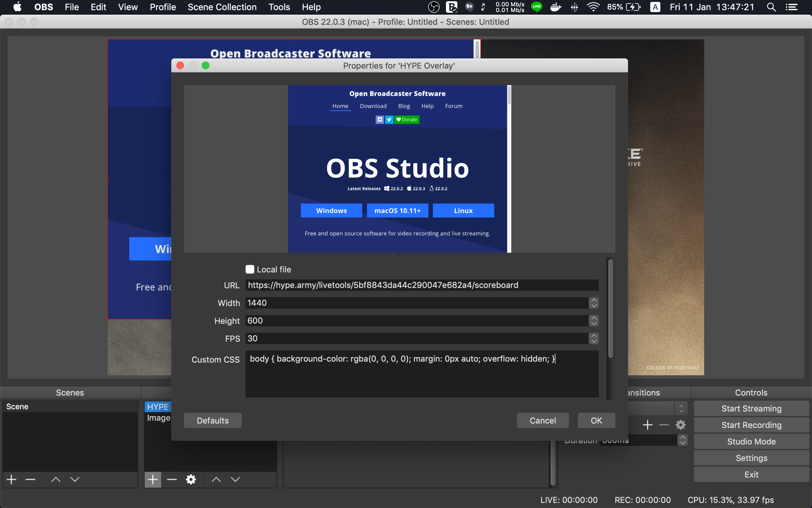Open input source 'A' icon

click(655, 7)
